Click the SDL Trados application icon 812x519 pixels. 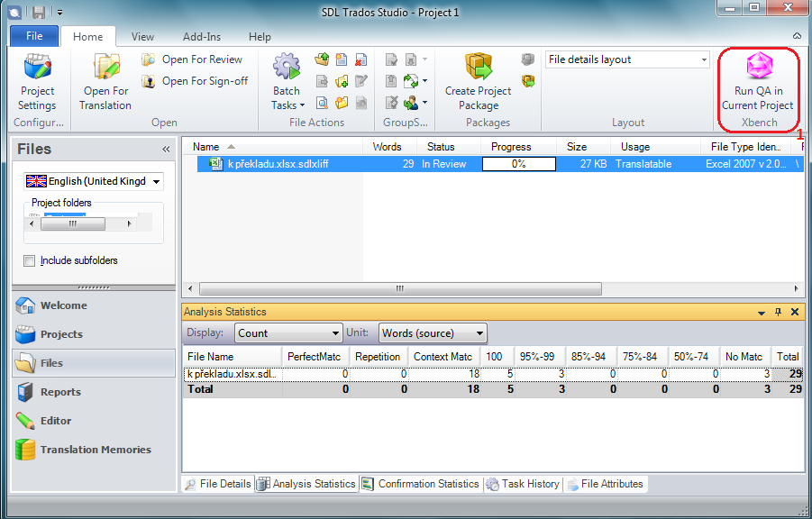click(x=15, y=12)
